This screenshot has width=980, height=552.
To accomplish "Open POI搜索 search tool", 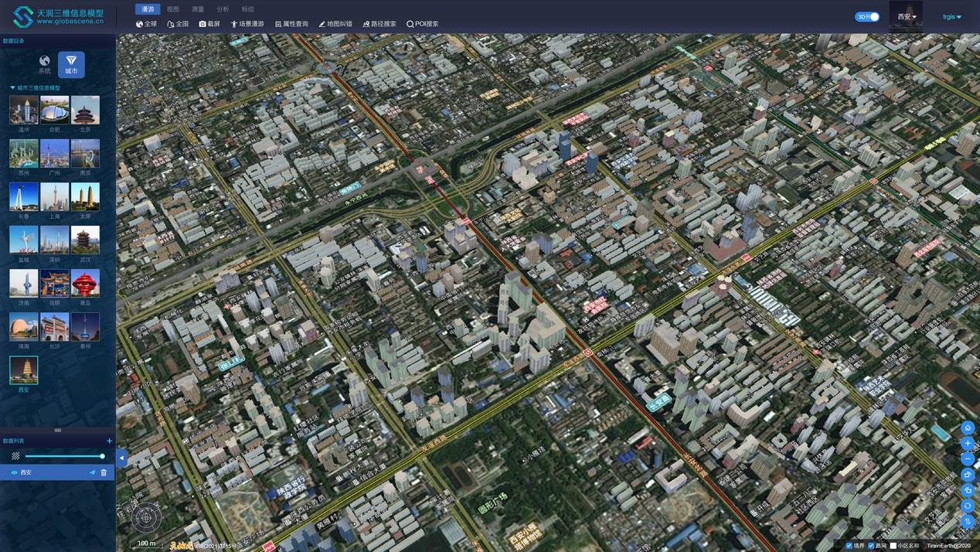I will coord(423,24).
